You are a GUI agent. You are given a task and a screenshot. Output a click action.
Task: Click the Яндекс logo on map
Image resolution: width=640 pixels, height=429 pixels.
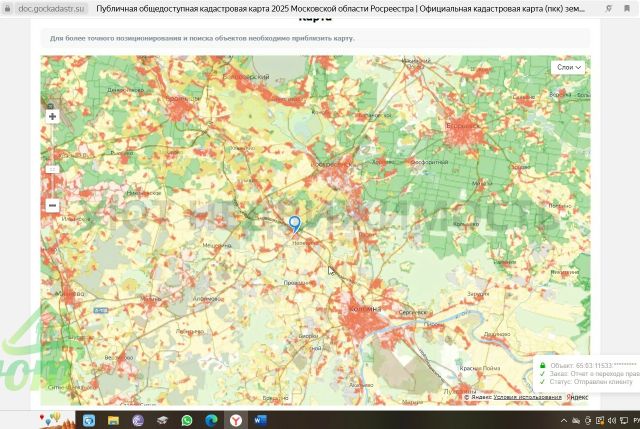tap(577, 397)
